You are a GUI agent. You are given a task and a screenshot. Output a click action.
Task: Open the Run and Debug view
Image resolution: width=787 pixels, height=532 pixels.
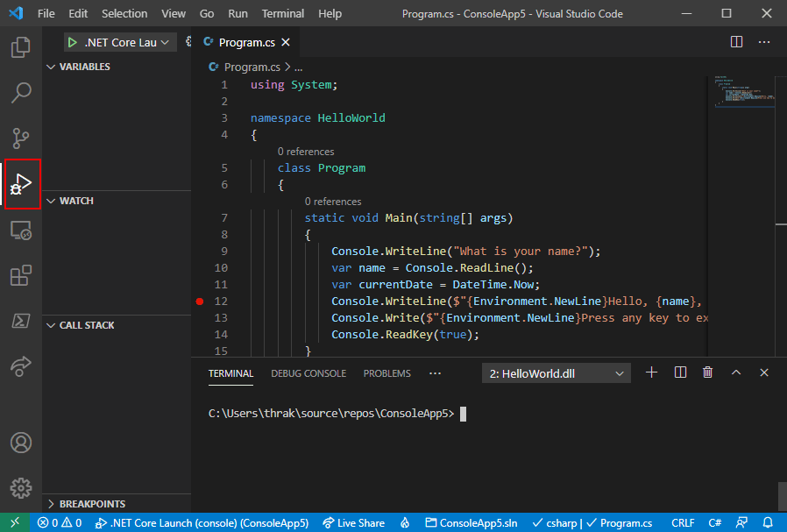21,184
